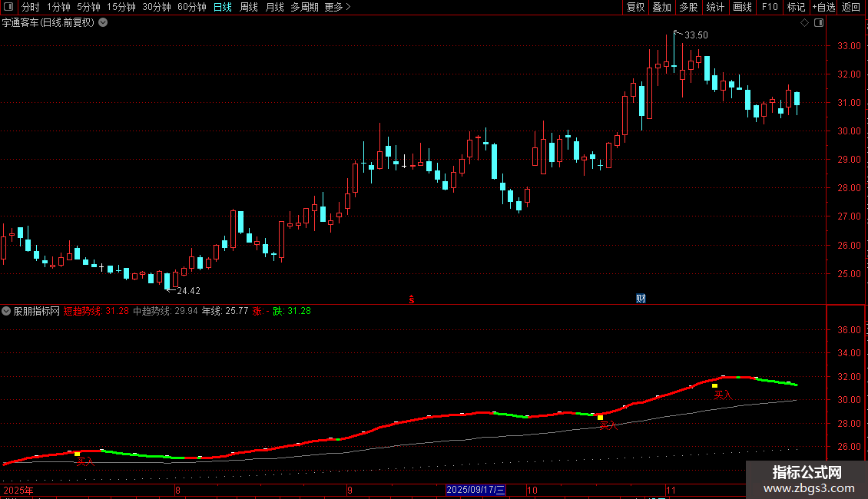Select the 15分钟 period tab

point(121,7)
